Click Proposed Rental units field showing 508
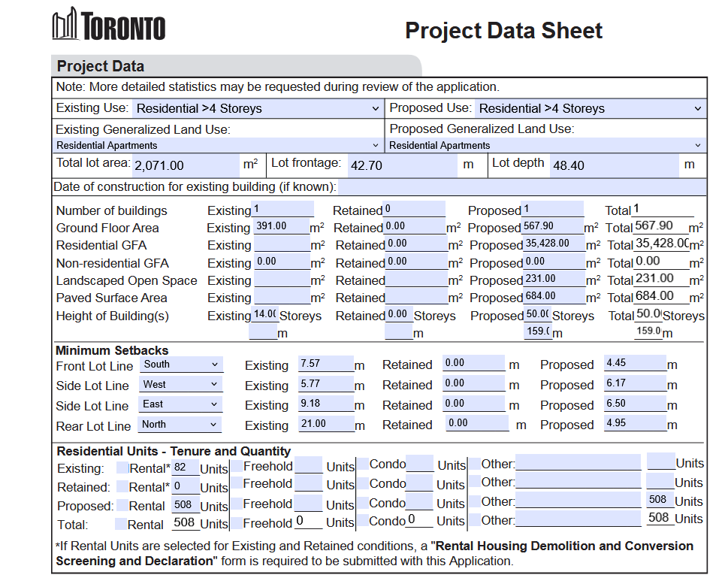Image resolution: width=728 pixels, height=581 pixels. [185, 505]
